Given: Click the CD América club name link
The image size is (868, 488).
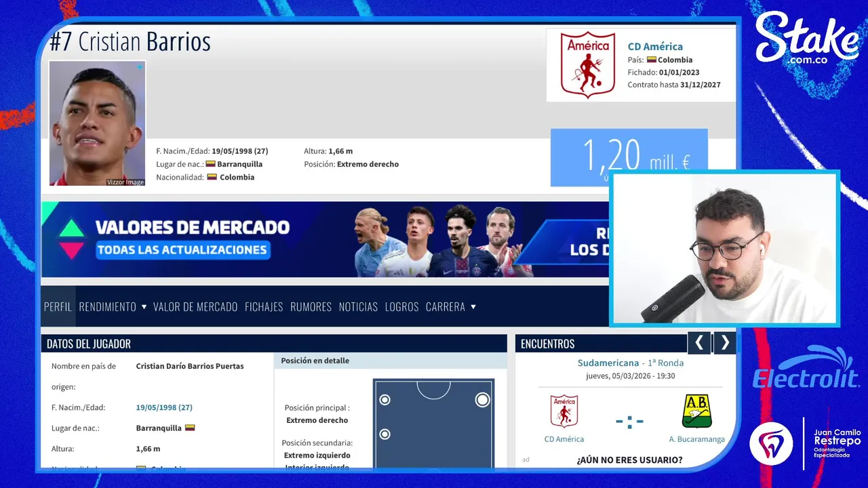Looking at the screenshot, I should (x=655, y=47).
